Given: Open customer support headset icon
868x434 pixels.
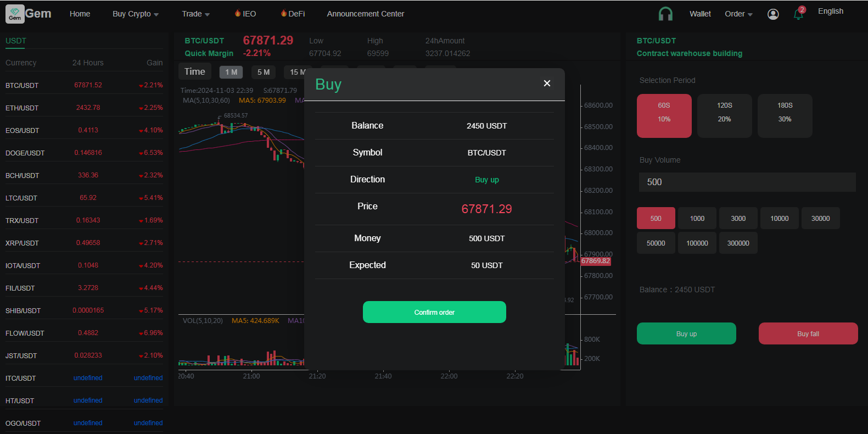Looking at the screenshot, I should (x=665, y=14).
